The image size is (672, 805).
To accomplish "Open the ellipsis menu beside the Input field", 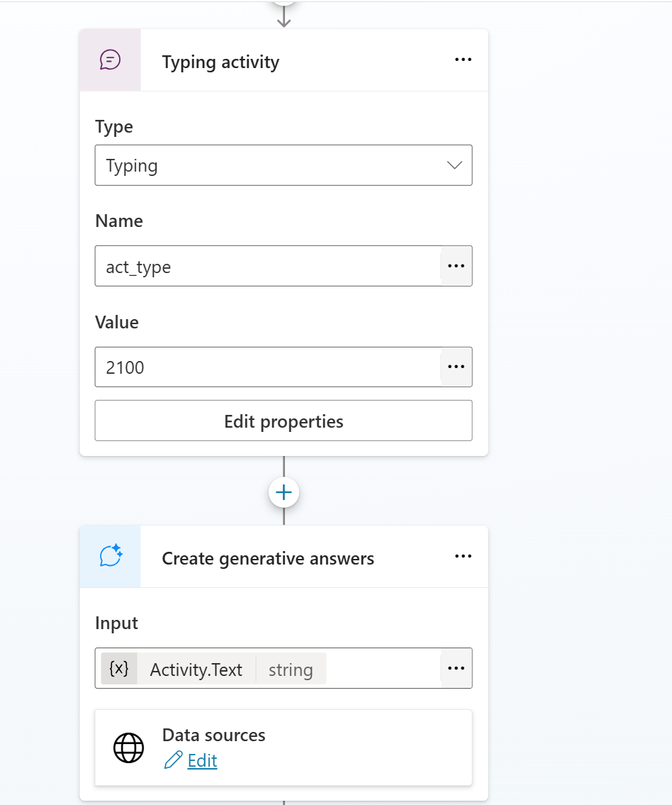I will point(456,668).
